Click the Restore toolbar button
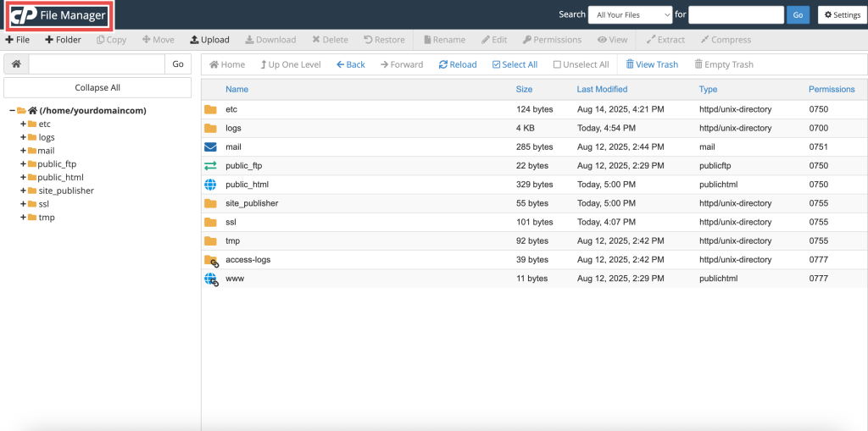Screen dimensions: 868x431 click(x=384, y=40)
